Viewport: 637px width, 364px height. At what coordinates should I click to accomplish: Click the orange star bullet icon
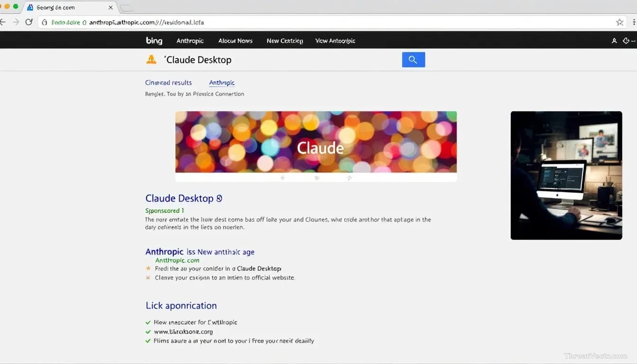pos(148,268)
